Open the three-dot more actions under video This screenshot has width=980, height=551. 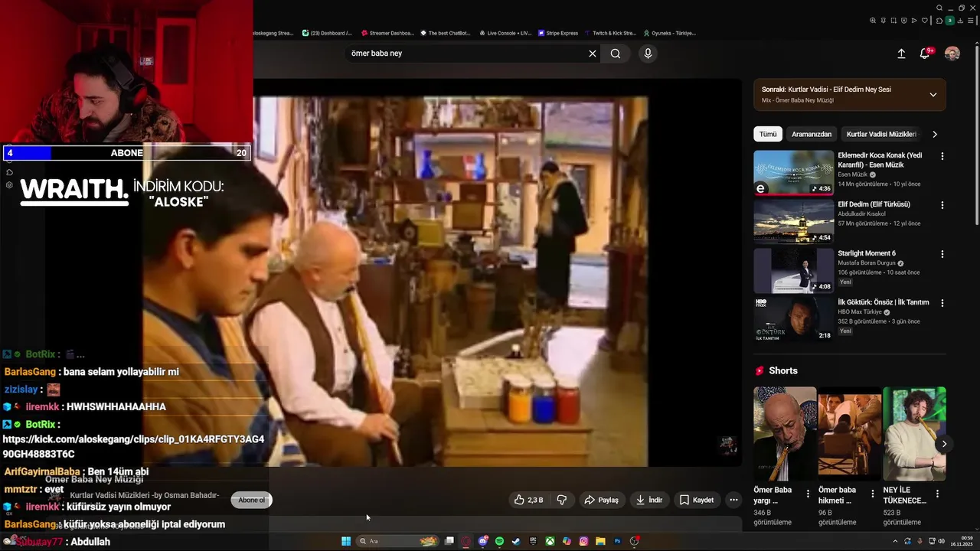tap(733, 500)
